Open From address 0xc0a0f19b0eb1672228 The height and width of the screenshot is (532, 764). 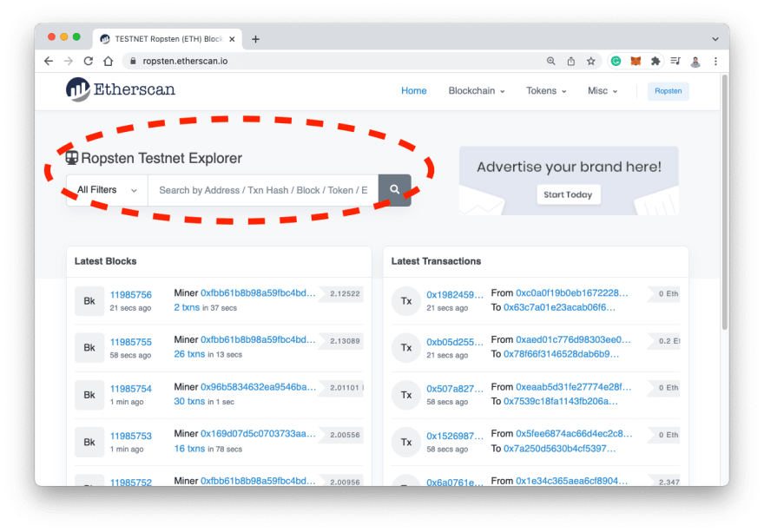tap(572, 292)
